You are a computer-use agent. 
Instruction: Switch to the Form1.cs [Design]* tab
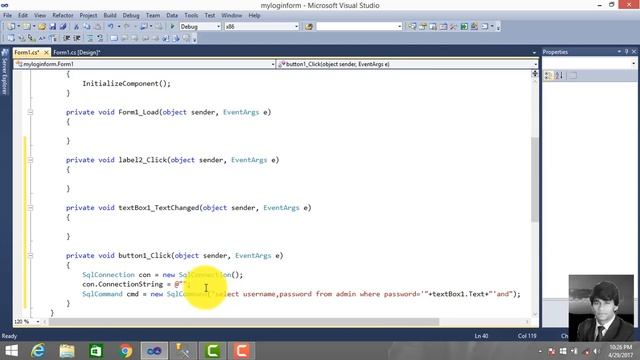[76, 52]
